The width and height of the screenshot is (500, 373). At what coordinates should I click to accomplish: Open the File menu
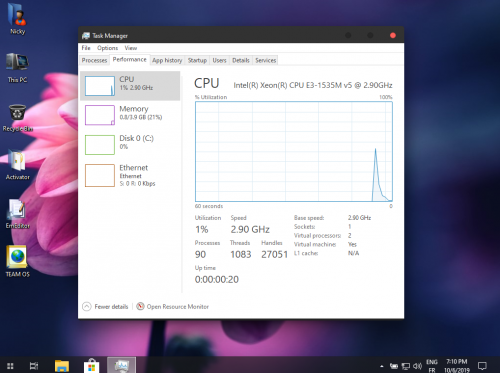coord(86,48)
